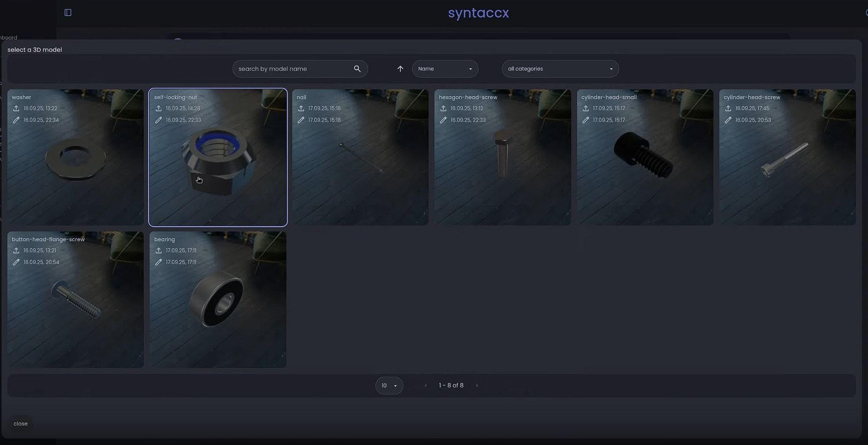This screenshot has width=868, height=445.
Task: Type in search by model name field
Action: [x=293, y=69]
